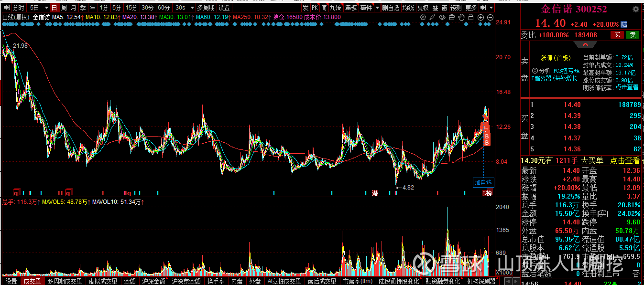Viewport: 644px width, 285px height.
Task: Select the 换手率 indicator tab
Action: (216, 281)
